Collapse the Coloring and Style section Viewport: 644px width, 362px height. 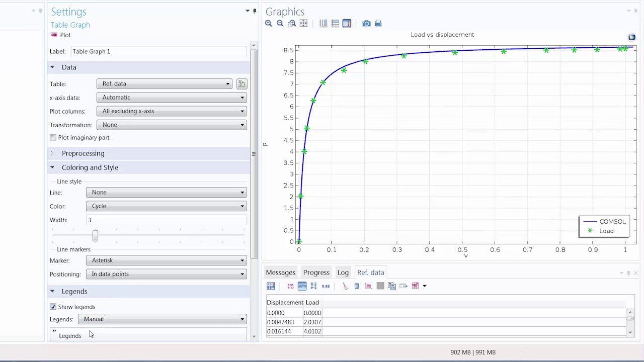click(52, 167)
